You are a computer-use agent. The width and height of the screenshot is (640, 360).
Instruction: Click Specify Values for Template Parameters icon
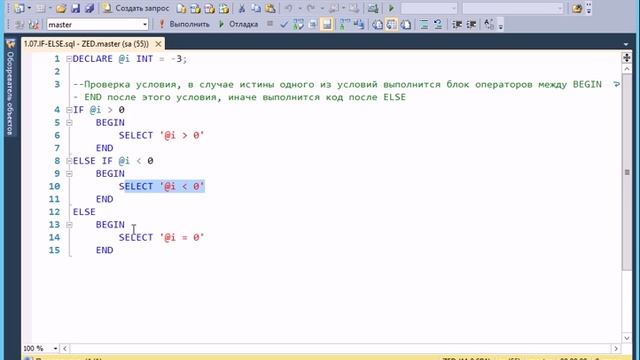pos(489,25)
